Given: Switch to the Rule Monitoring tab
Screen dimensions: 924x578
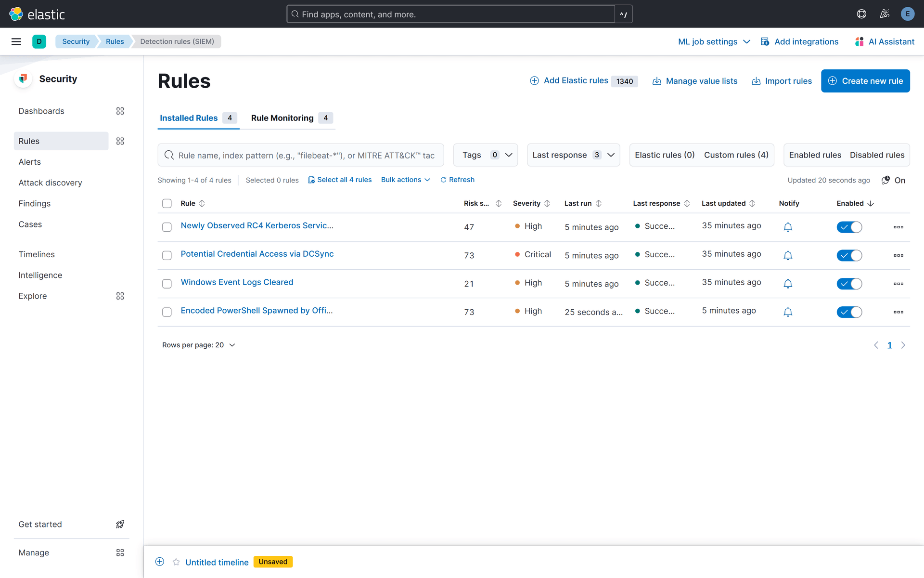Looking at the screenshot, I should (292, 118).
